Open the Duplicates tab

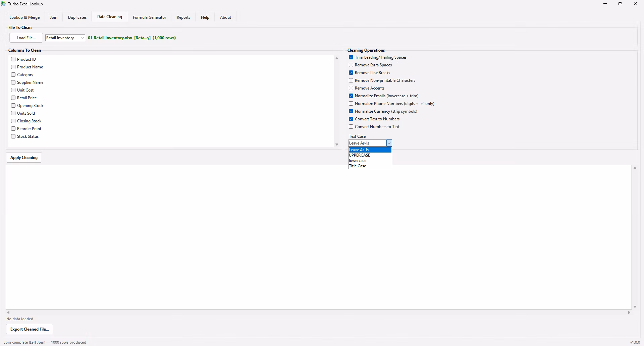click(x=77, y=17)
